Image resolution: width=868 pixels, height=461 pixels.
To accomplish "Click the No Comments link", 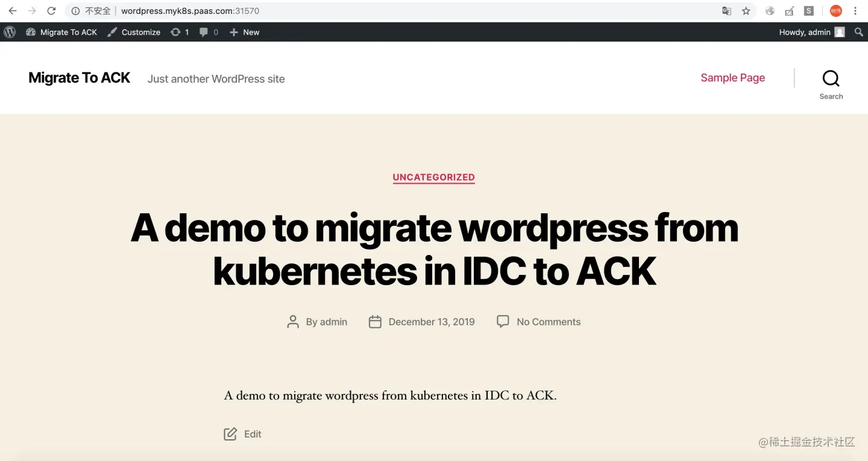I will click(x=549, y=322).
